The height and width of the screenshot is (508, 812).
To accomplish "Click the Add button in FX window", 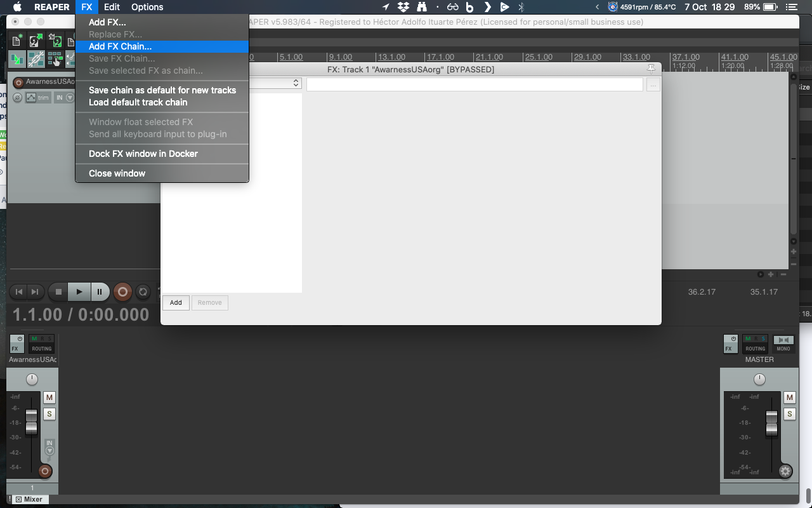I will [176, 303].
